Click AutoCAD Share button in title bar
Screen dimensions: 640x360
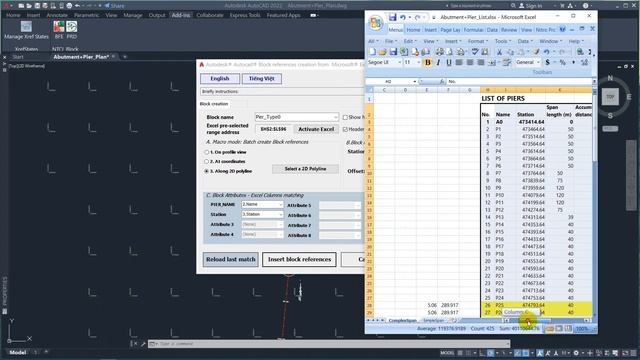(x=114, y=6)
